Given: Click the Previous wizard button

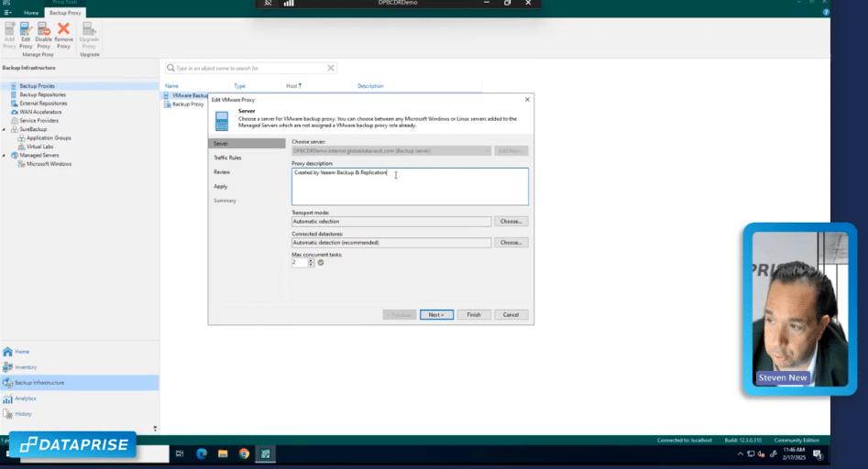Looking at the screenshot, I should 399,315.
